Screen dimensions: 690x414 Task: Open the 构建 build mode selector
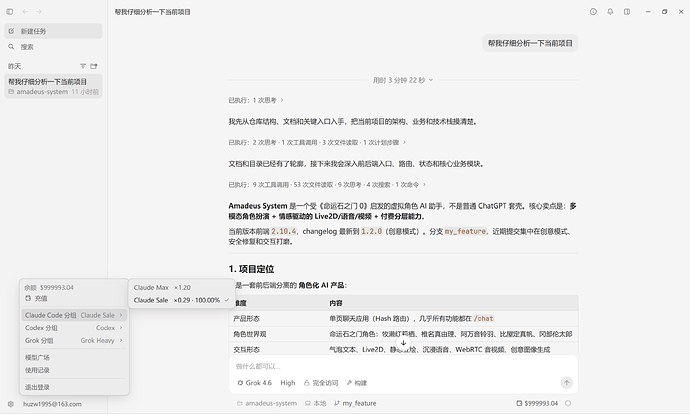(x=356, y=383)
